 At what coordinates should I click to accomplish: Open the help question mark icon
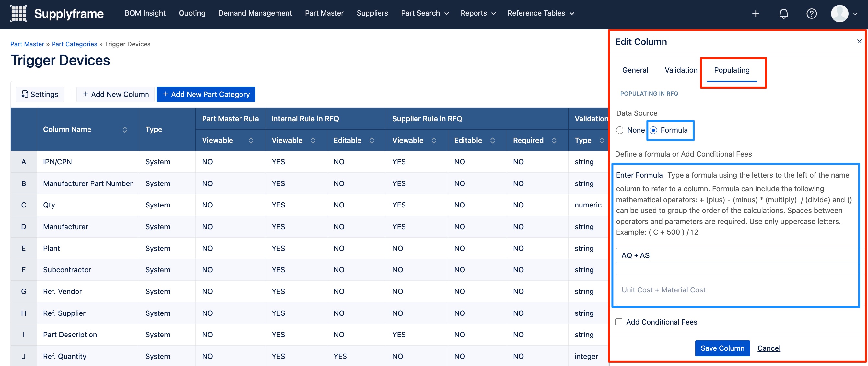(x=811, y=14)
